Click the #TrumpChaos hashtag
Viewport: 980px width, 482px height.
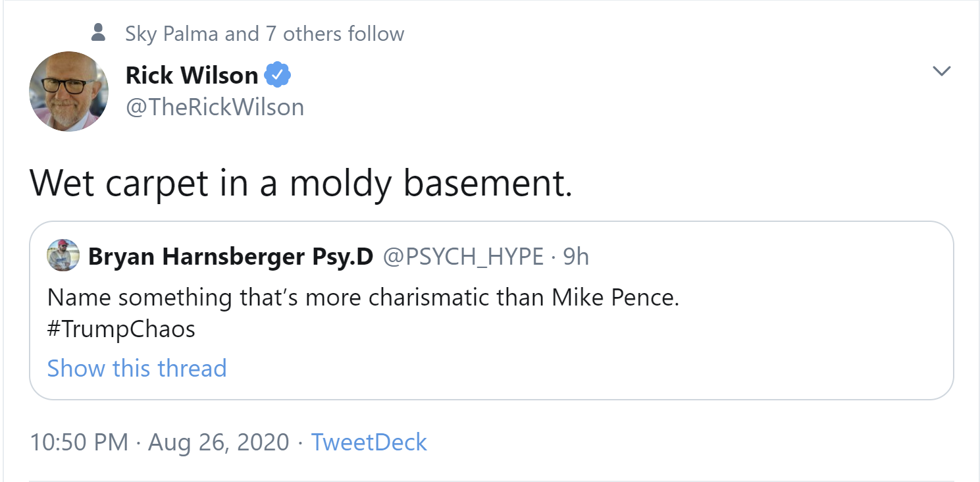(121, 329)
